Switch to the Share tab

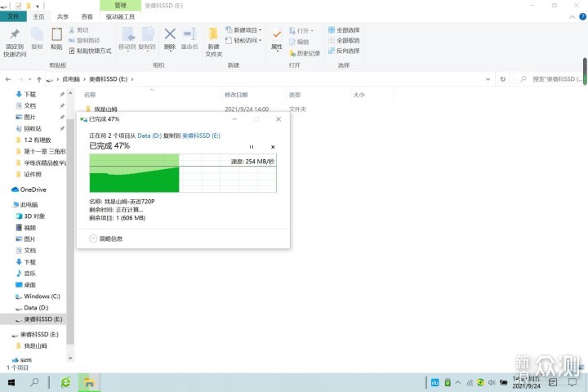[63, 16]
